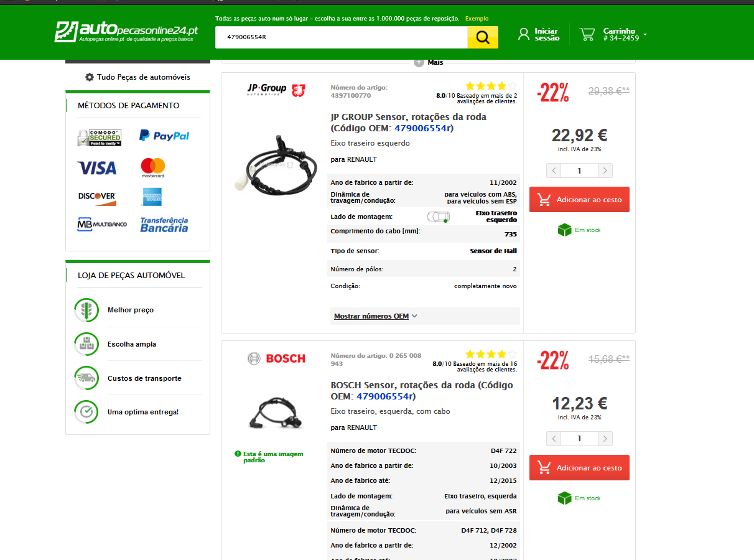Decrease quantity for Bosch sensor
Image resolution: width=754 pixels, height=560 pixels.
point(554,439)
